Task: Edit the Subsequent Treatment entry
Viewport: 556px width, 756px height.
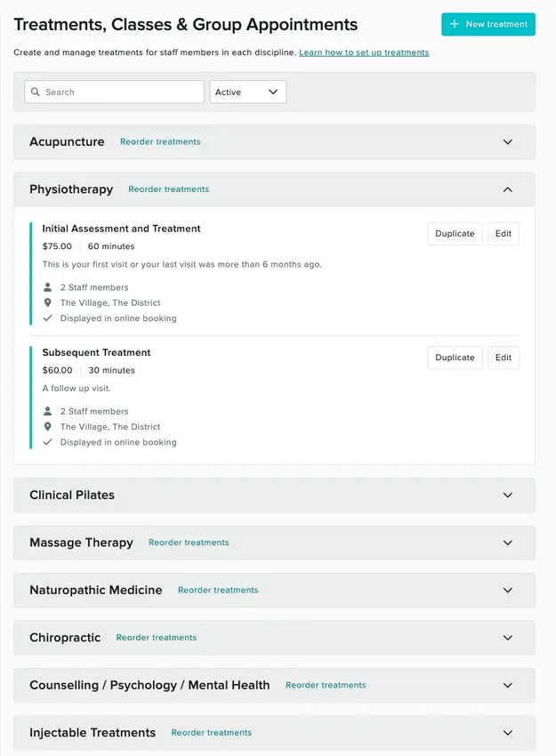Action: point(504,358)
